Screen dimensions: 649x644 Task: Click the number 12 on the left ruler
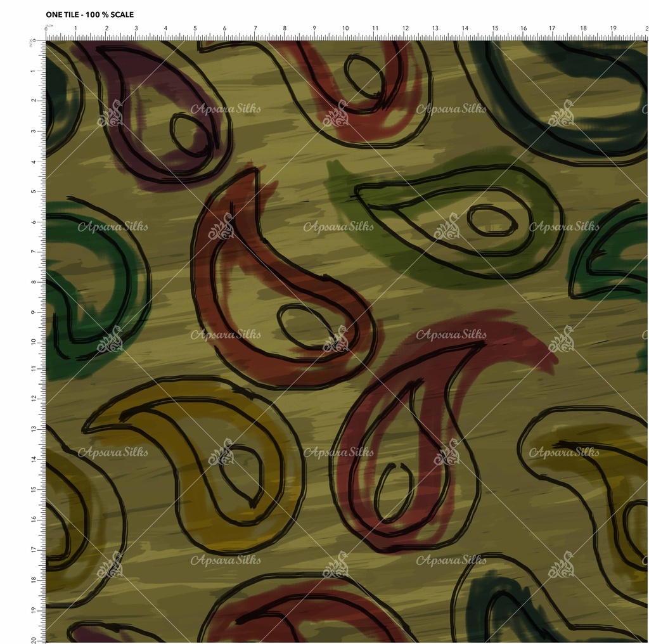coord(33,398)
